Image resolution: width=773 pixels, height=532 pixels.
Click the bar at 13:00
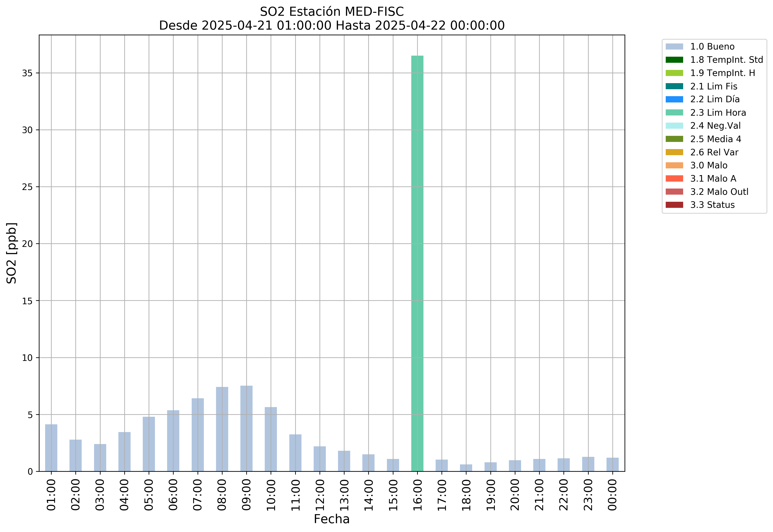[344, 461]
